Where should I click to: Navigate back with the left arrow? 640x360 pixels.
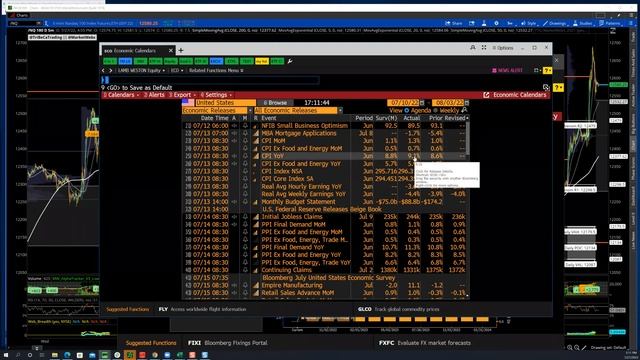coord(103,71)
